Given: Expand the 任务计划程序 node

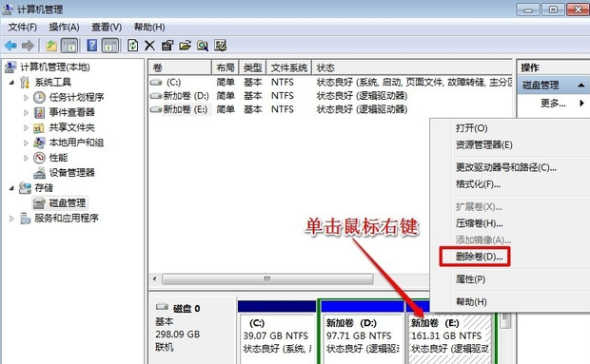Looking at the screenshot, I should tap(26, 97).
